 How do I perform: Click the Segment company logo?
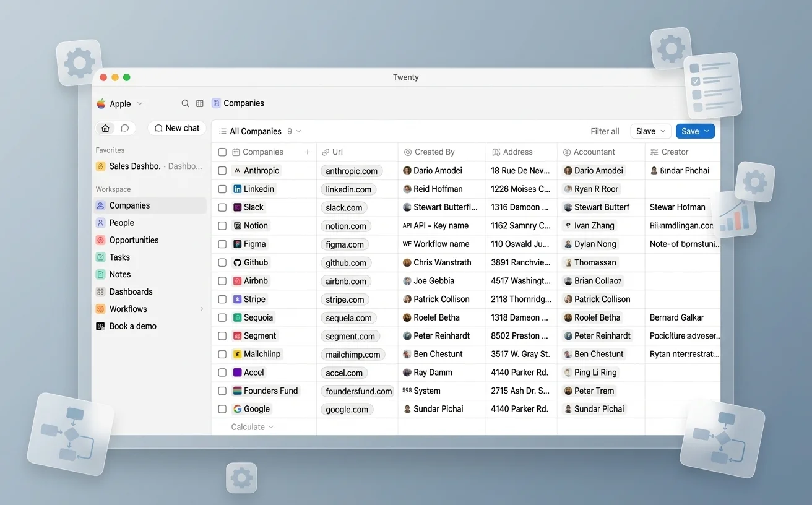click(x=237, y=336)
